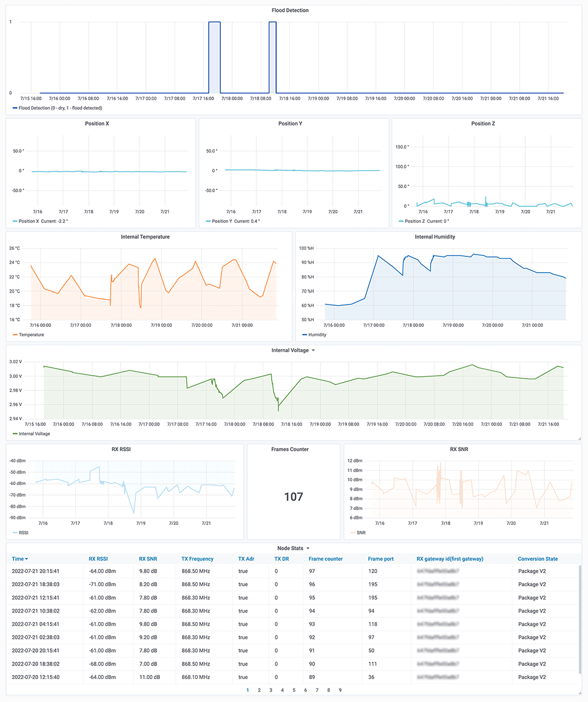
Task: Sort table by TX Adr column header
Action: (246, 559)
